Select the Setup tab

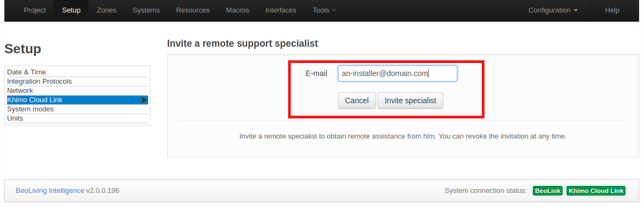click(72, 10)
